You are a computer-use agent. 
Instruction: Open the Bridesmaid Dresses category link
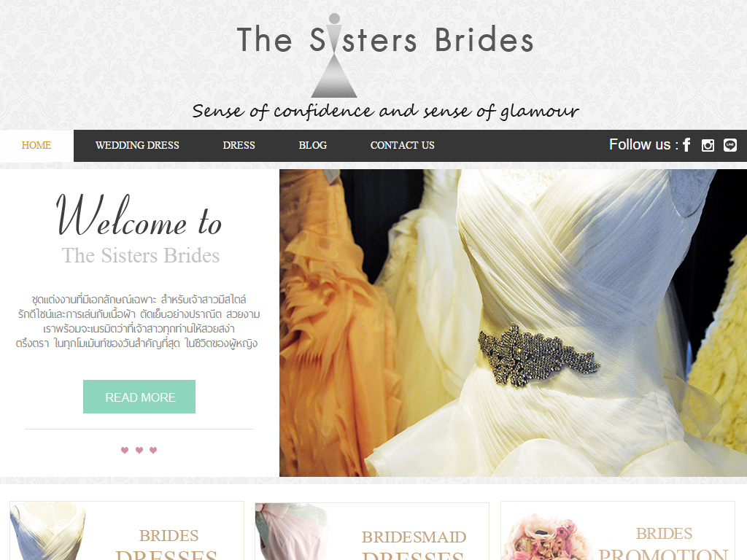[414, 545]
